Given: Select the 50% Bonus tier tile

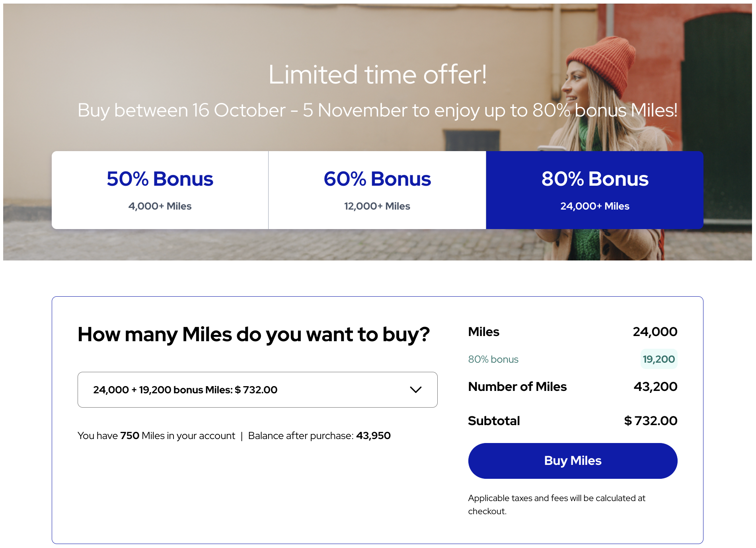Looking at the screenshot, I should (x=160, y=190).
